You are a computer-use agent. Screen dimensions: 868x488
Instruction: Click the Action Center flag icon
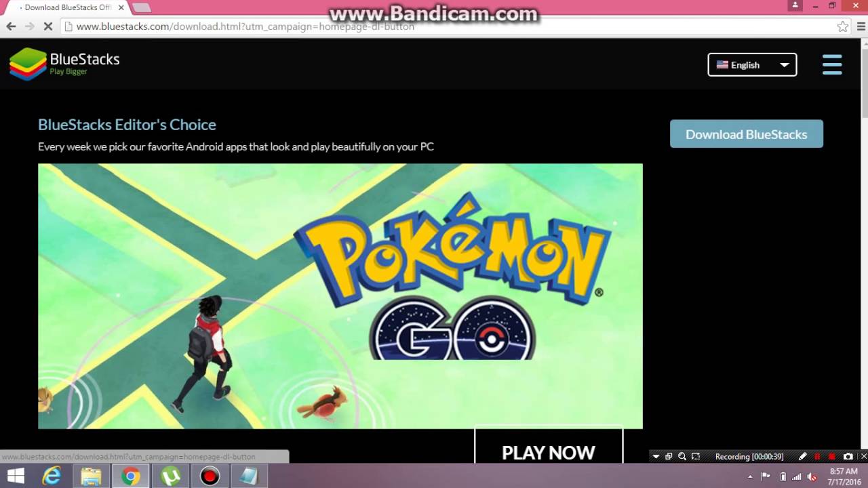(x=766, y=476)
